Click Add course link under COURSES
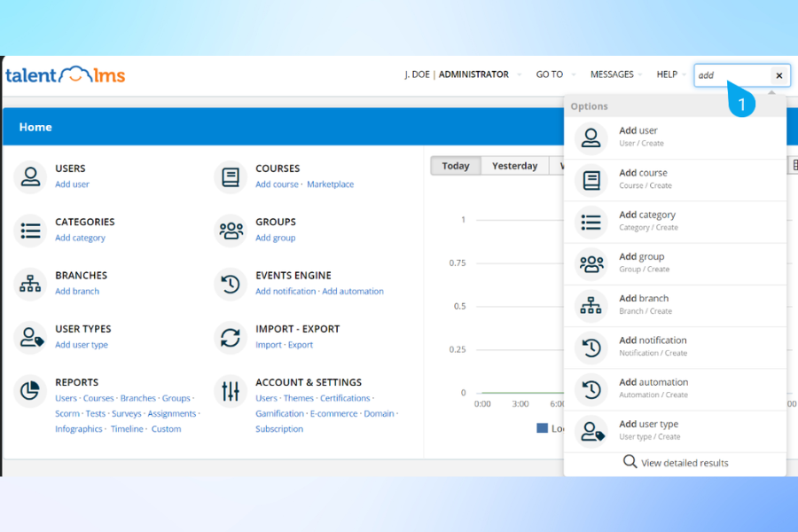This screenshot has width=798, height=532. click(277, 184)
